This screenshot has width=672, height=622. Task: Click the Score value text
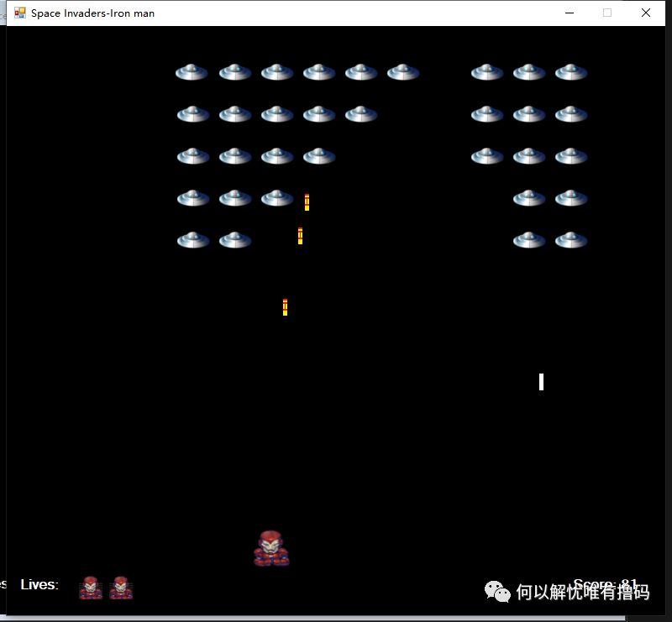click(605, 584)
